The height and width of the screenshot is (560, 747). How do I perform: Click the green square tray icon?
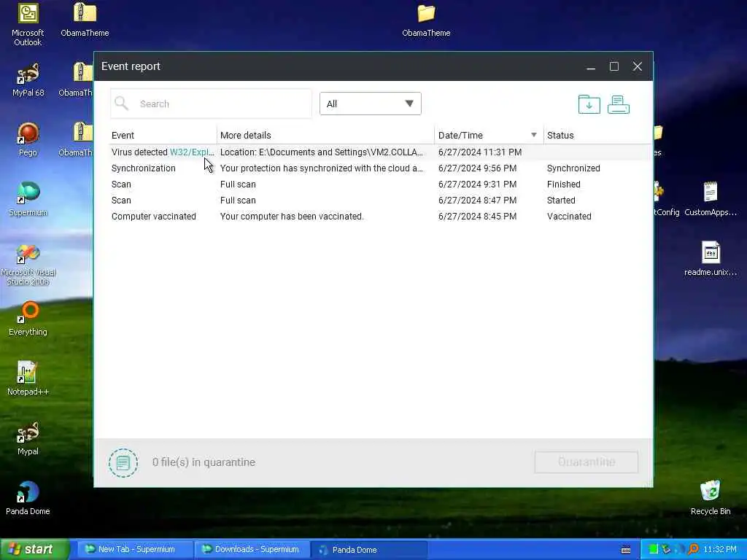click(653, 550)
